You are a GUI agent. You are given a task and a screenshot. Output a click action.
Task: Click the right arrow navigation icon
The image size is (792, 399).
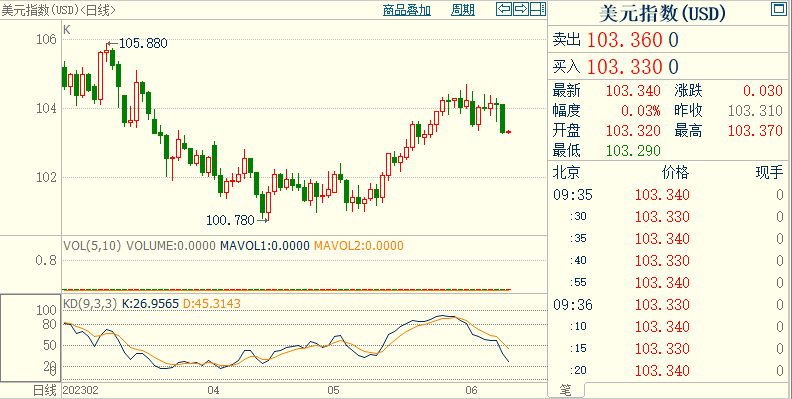click(x=521, y=9)
